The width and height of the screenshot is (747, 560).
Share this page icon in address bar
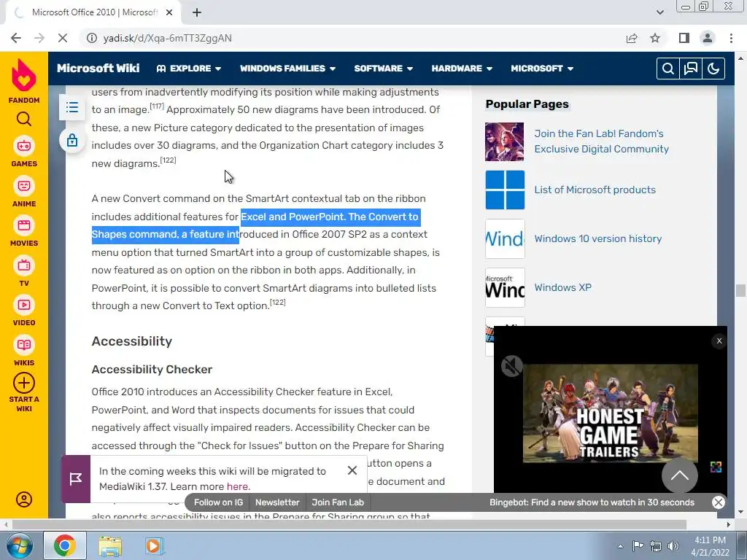pos(632,38)
